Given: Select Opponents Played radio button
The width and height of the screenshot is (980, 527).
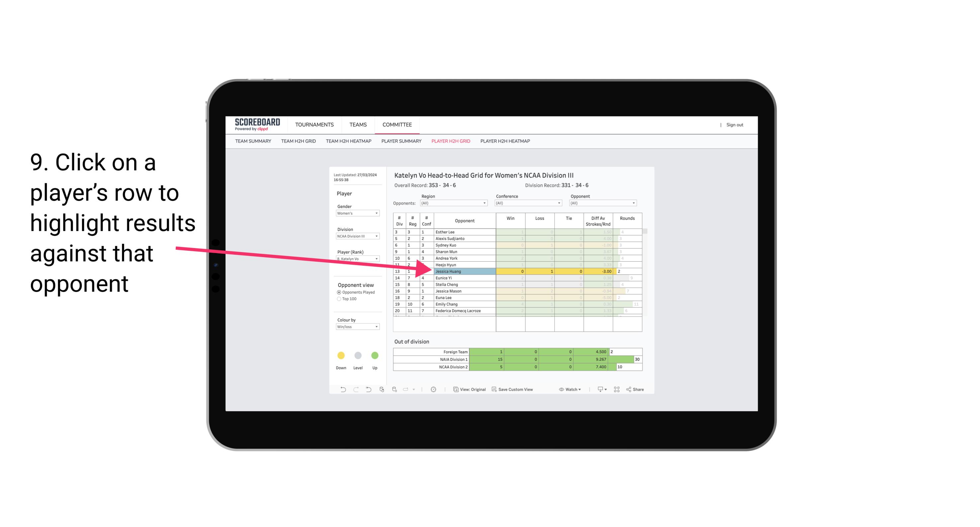Looking at the screenshot, I should coord(339,292).
